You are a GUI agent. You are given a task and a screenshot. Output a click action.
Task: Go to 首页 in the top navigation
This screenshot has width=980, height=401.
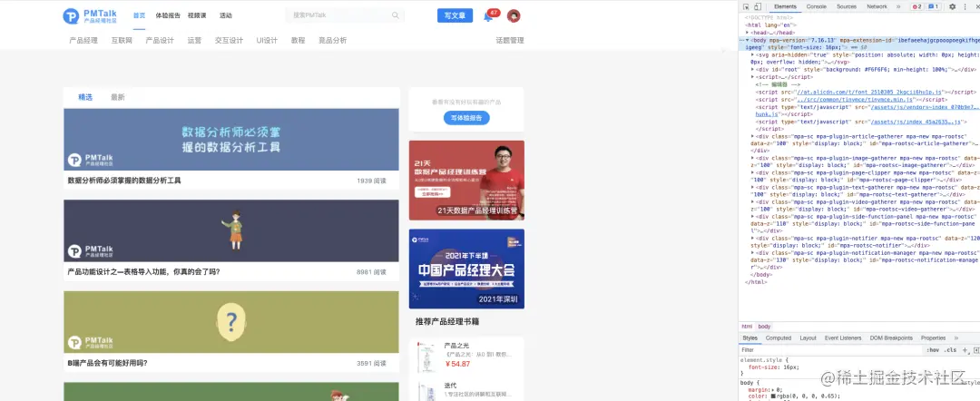pos(139,15)
